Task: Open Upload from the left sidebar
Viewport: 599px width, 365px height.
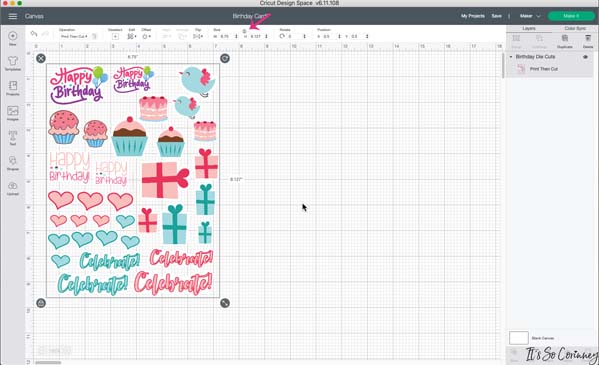Action: (x=13, y=188)
